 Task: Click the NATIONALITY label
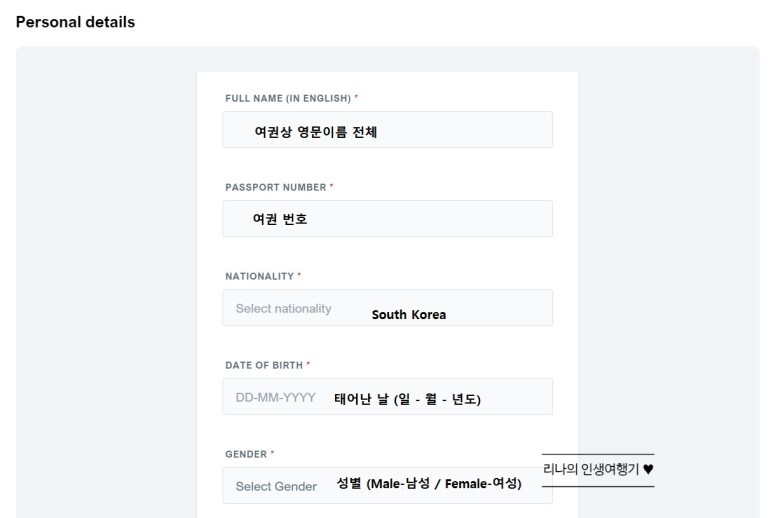coord(260,276)
